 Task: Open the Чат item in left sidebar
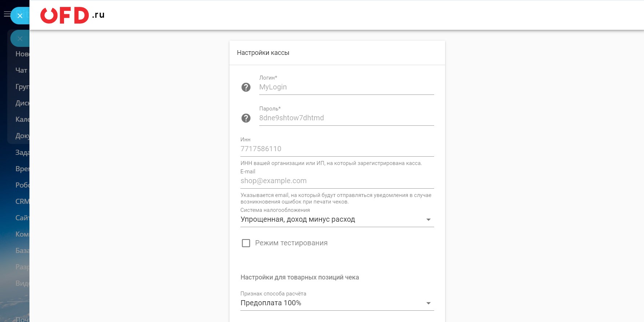click(x=21, y=71)
